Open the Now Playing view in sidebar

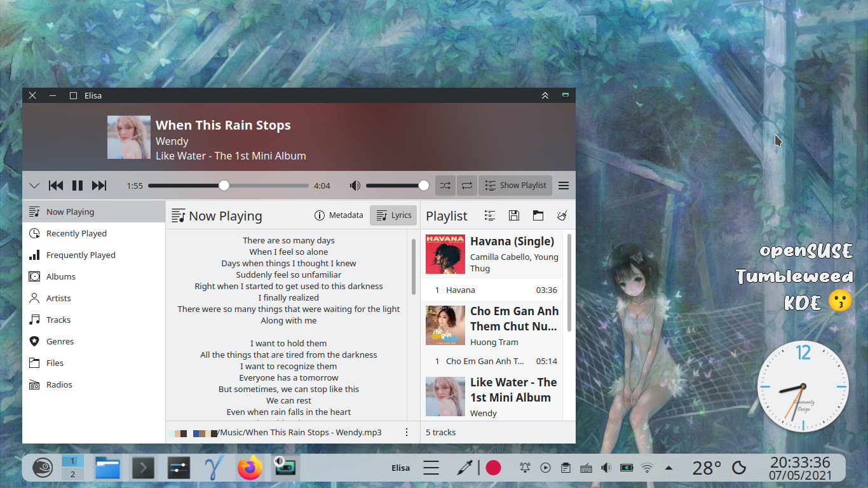click(93, 212)
